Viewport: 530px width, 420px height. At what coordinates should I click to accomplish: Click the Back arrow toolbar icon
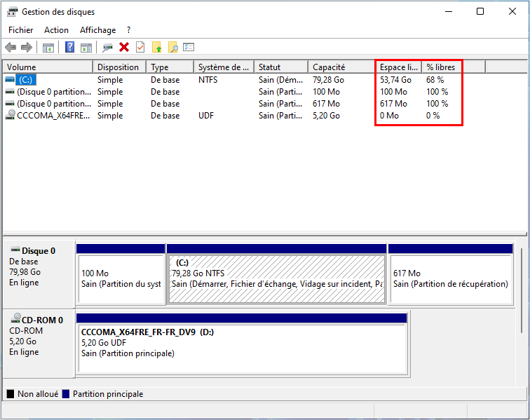point(11,48)
